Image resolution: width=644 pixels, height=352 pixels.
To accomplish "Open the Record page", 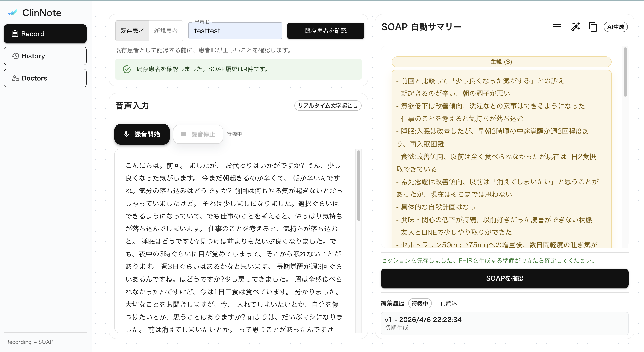I will coord(45,34).
